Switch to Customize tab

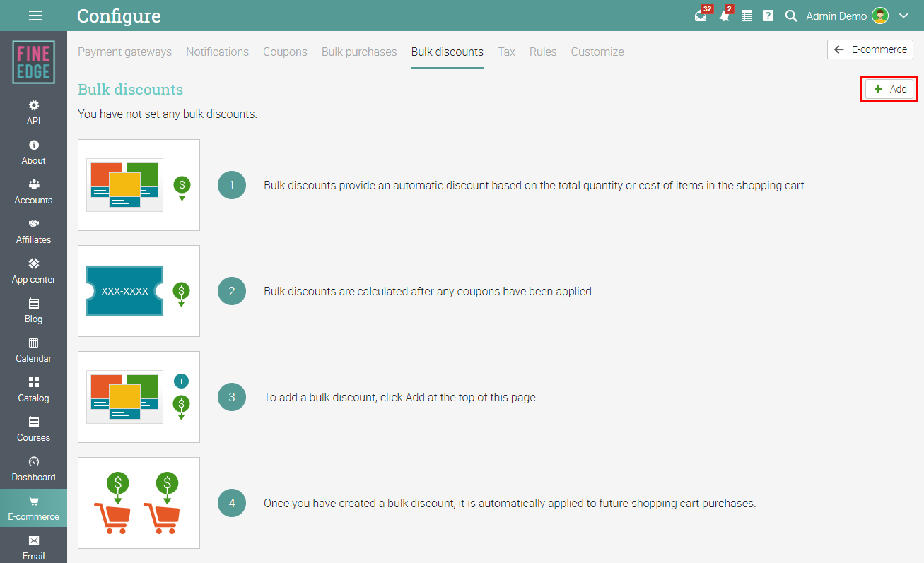pos(597,52)
